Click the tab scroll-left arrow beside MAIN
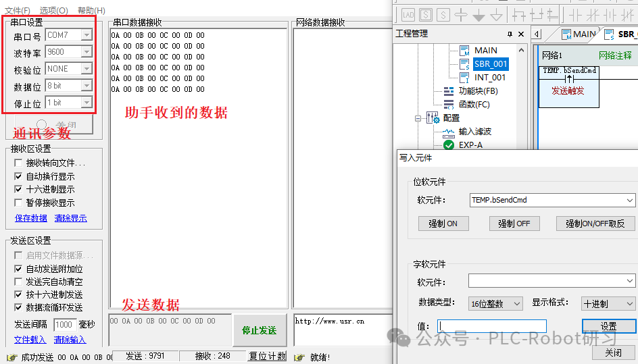The width and height of the screenshot is (638, 364). tap(537, 34)
